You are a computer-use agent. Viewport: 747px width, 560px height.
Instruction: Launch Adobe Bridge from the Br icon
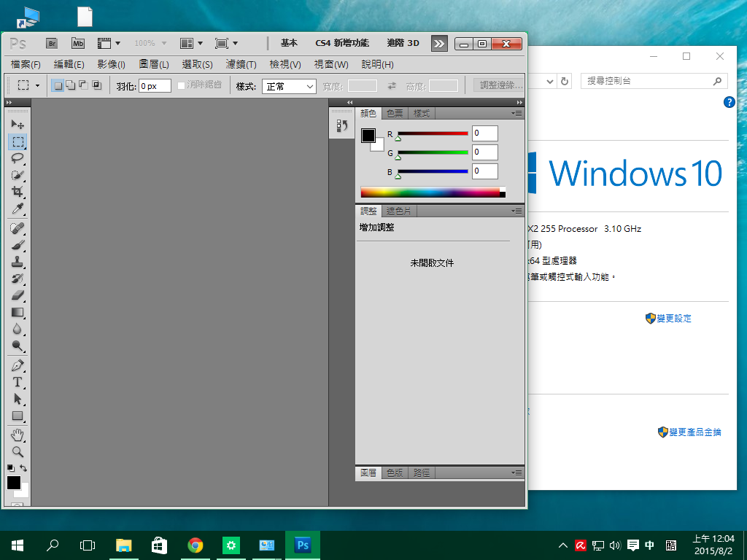[x=52, y=43]
